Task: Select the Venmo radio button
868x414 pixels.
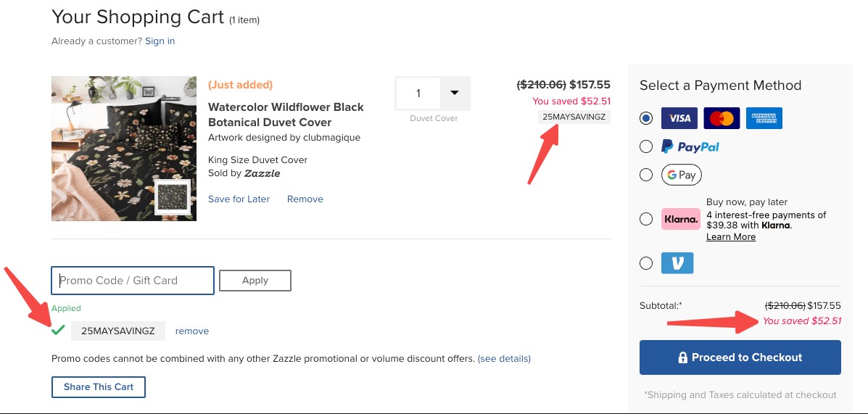Action: pyautogui.click(x=646, y=263)
